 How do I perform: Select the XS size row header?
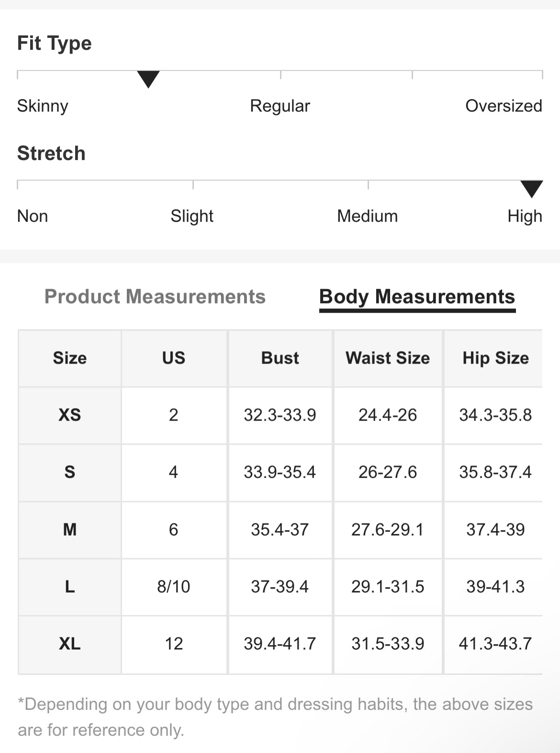70,415
